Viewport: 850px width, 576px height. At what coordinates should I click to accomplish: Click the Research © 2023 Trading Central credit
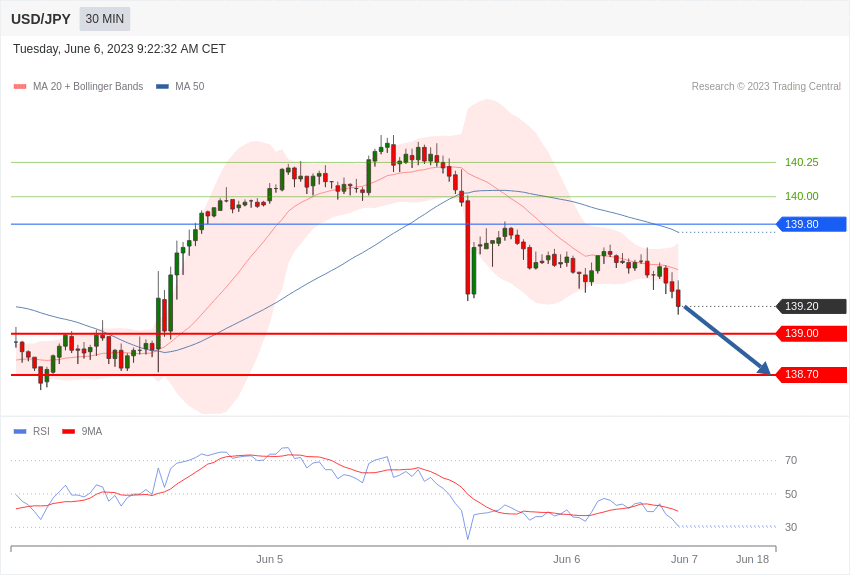[766, 86]
